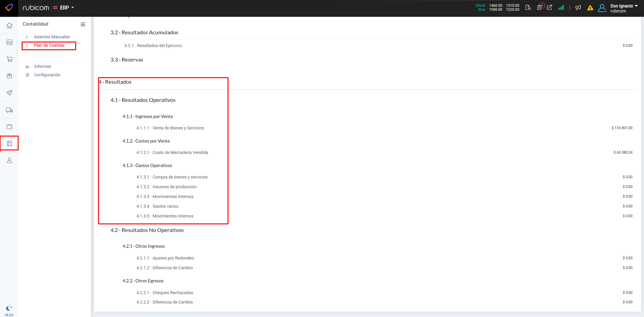This screenshot has width=644, height=317.
Task: Click the green signal strength bars
Action: [x=561, y=8]
